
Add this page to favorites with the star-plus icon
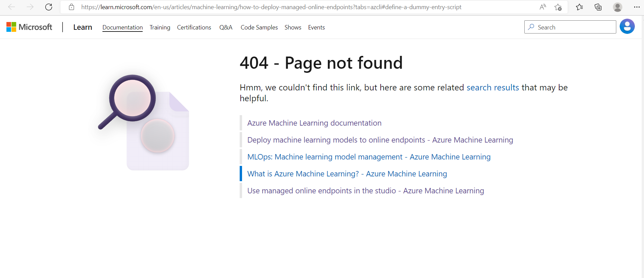point(558,7)
